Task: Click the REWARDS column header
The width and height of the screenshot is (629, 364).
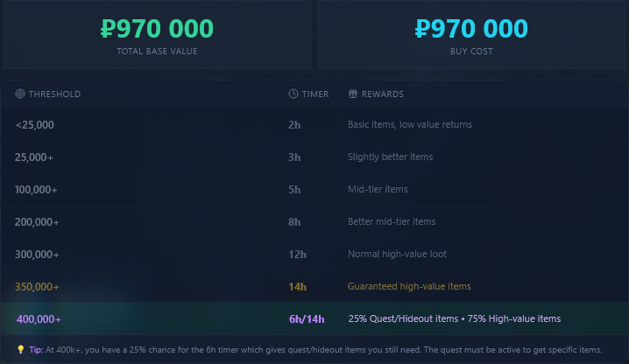Action: tap(383, 94)
